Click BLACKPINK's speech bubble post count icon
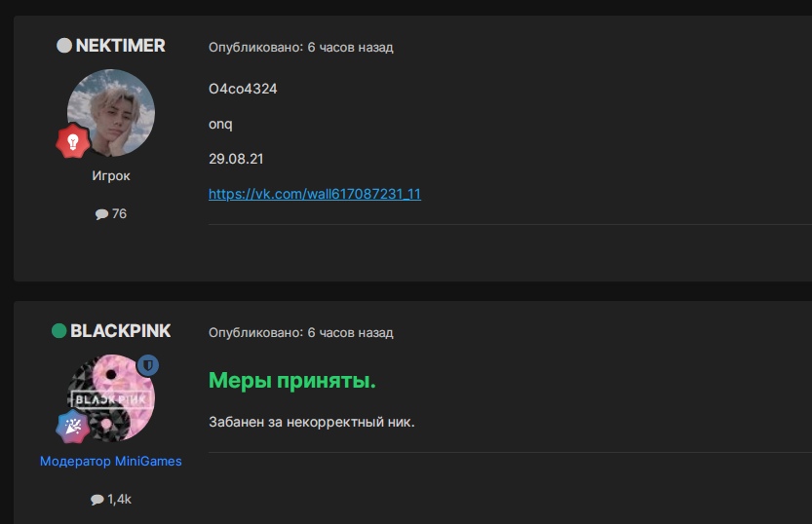The width and height of the screenshot is (812, 524). pyautogui.click(x=97, y=500)
